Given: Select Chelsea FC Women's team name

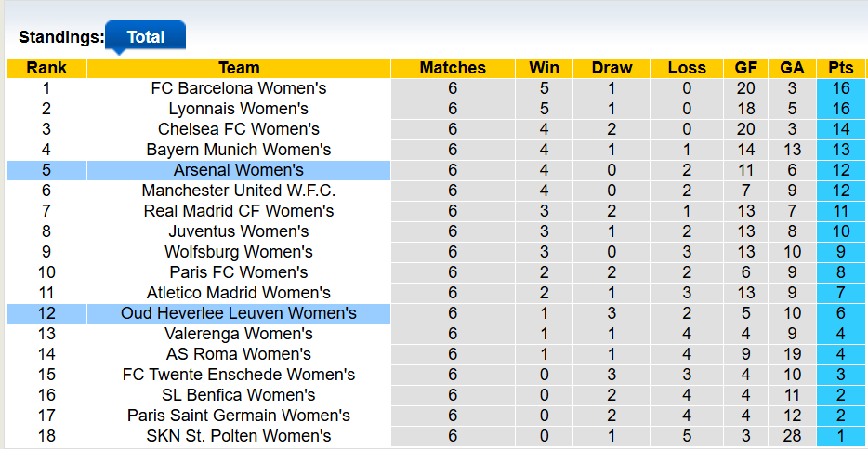Looking at the screenshot, I should point(239,129).
